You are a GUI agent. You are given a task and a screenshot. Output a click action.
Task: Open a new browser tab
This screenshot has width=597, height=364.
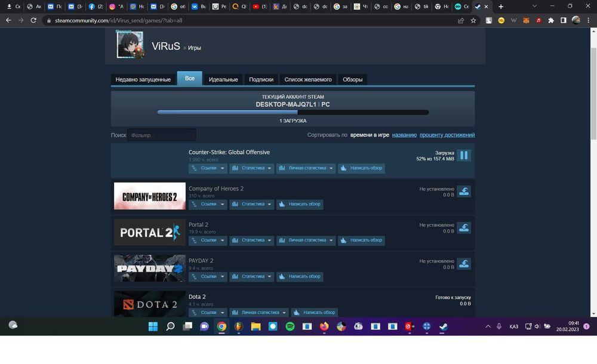pyautogui.click(x=501, y=7)
